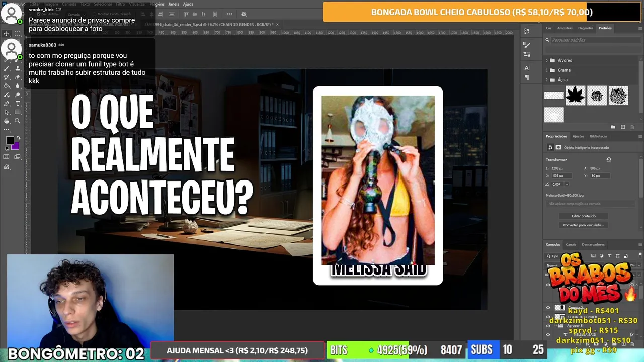Create new pattern in Patterns panel

point(623,127)
